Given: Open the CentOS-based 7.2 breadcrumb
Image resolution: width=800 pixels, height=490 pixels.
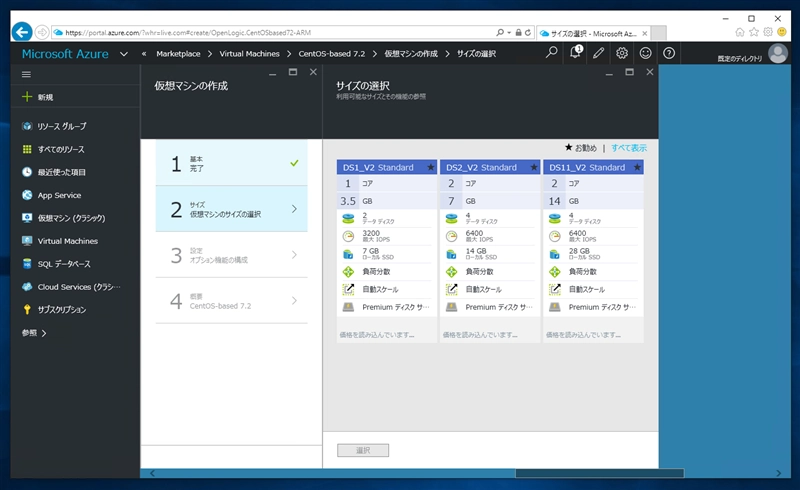Looking at the screenshot, I should point(332,54).
